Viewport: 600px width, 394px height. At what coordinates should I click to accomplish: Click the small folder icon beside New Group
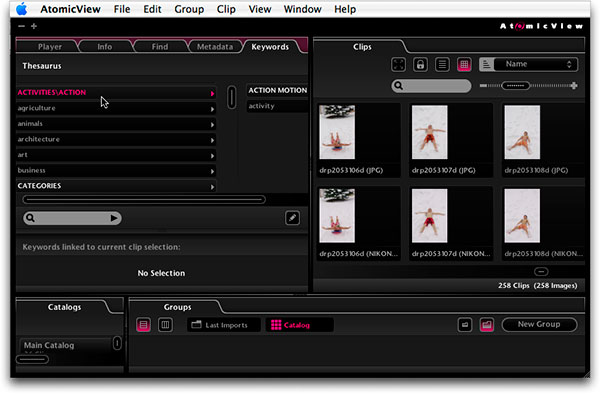[465, 325]
